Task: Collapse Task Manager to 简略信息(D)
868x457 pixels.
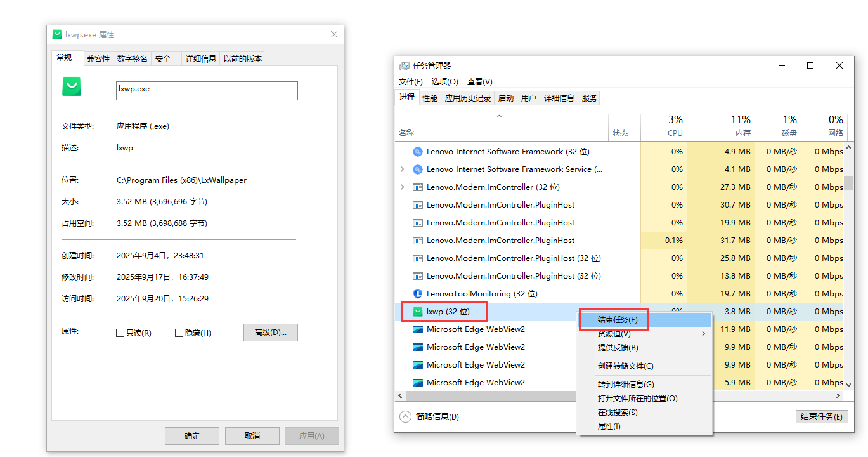Action: pyautogui.click(x=429, y=417)
